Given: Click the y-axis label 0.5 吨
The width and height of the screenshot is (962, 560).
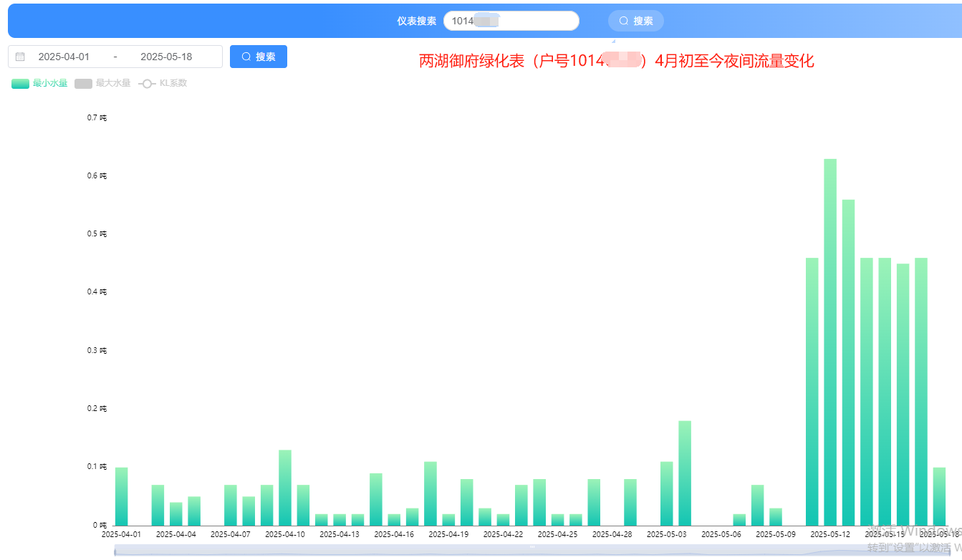Looking at the screenshot, I should tap(97, 234).
